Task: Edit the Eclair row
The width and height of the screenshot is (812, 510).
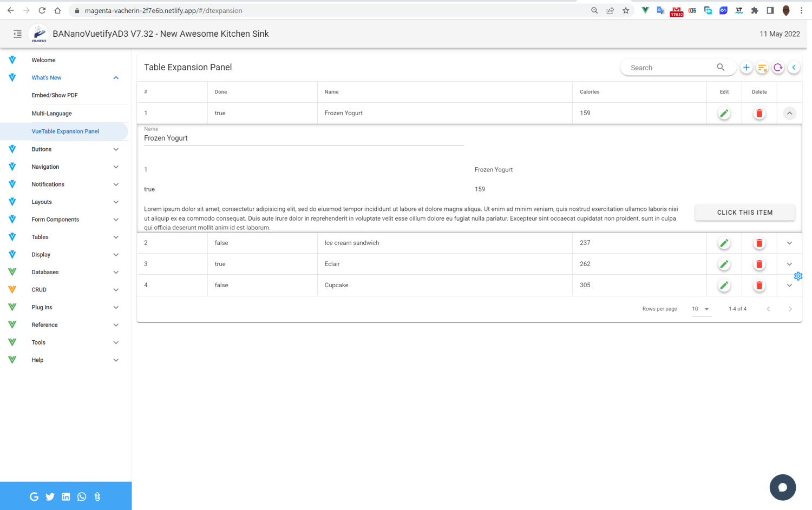Action: [x=724, y=264]
